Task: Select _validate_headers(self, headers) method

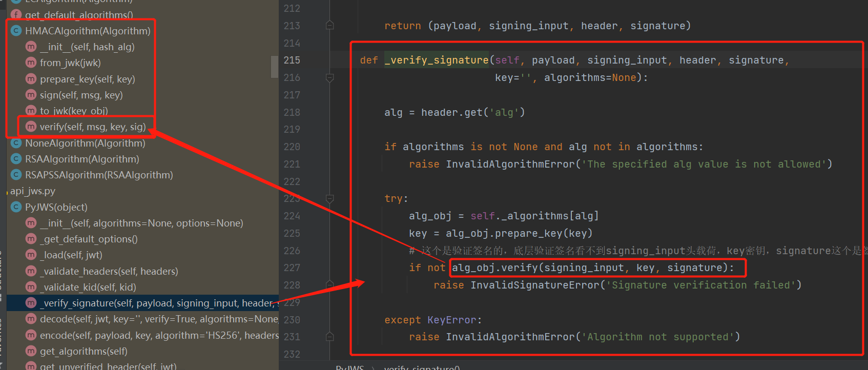Action: point(109,271)
